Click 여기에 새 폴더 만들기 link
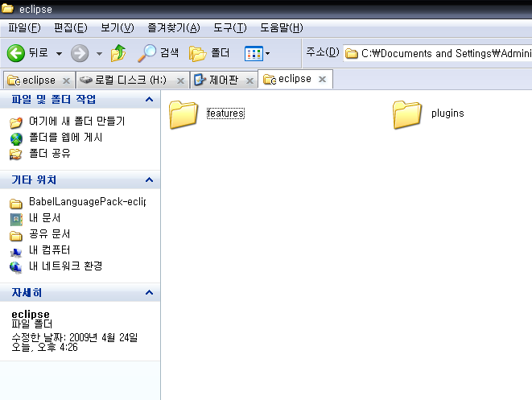The image size is (532, 400). coord(77,121)
